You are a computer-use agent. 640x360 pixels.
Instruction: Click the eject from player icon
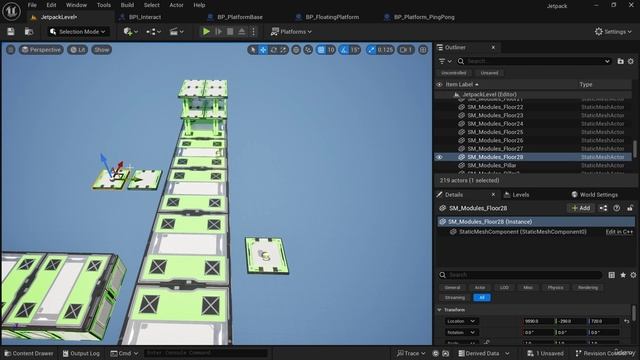coord(242,31)
